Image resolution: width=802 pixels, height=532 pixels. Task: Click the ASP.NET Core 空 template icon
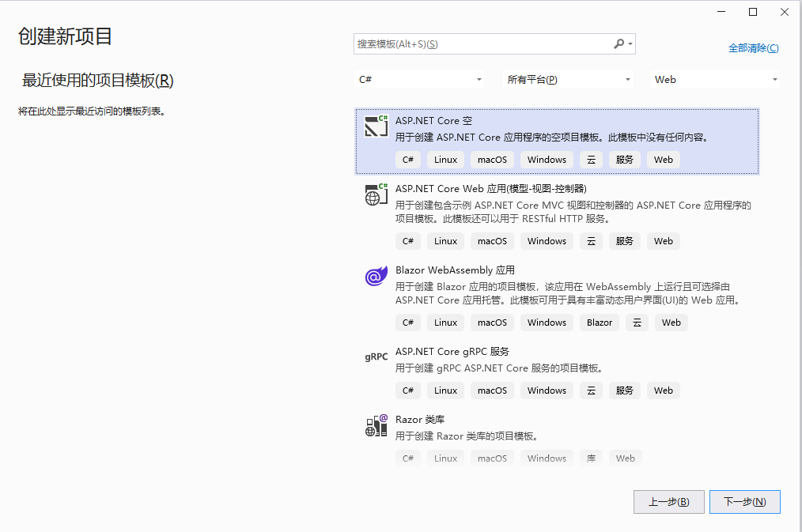(376, 126)
